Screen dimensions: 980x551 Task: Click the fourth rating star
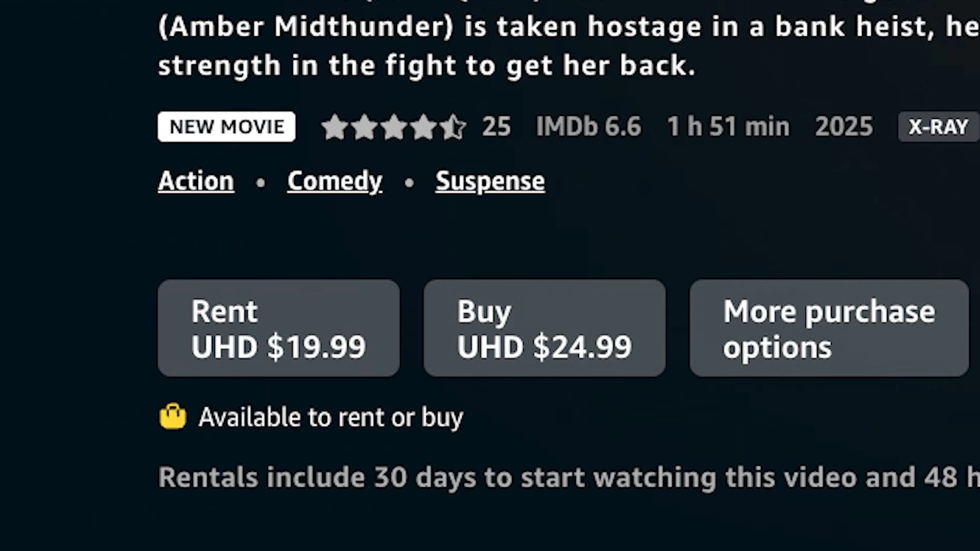[x=424, y=127]
